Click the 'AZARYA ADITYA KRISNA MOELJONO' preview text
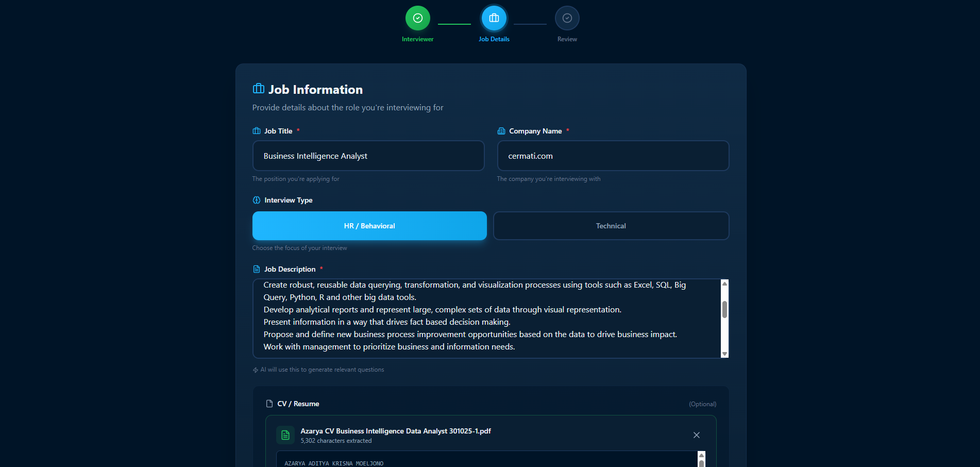This screenshot has width=980, height=467. click(334, 463)
